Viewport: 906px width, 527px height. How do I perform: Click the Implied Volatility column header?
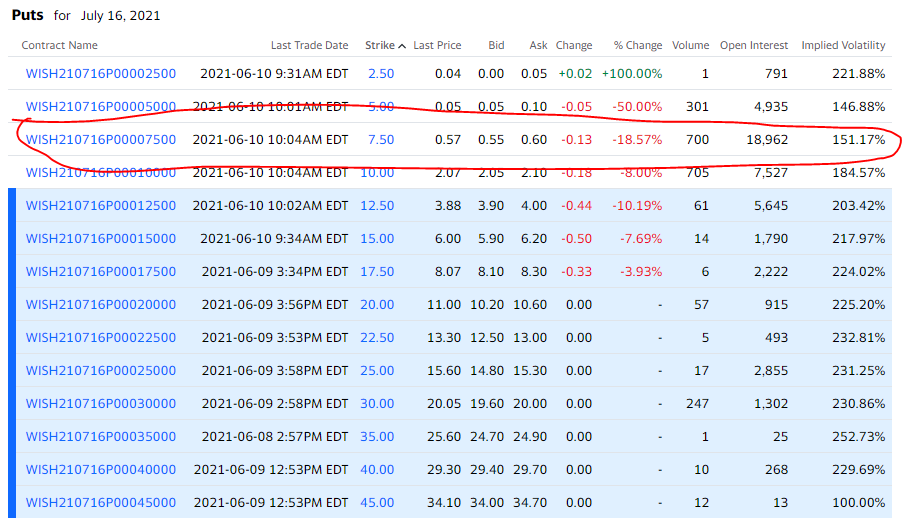tap(843, 45)
